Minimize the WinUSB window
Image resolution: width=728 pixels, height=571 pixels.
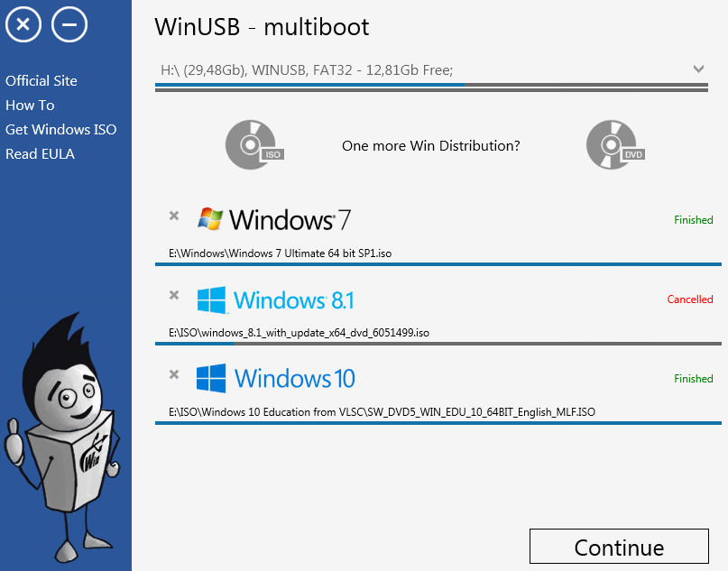(x=69, y=24)
